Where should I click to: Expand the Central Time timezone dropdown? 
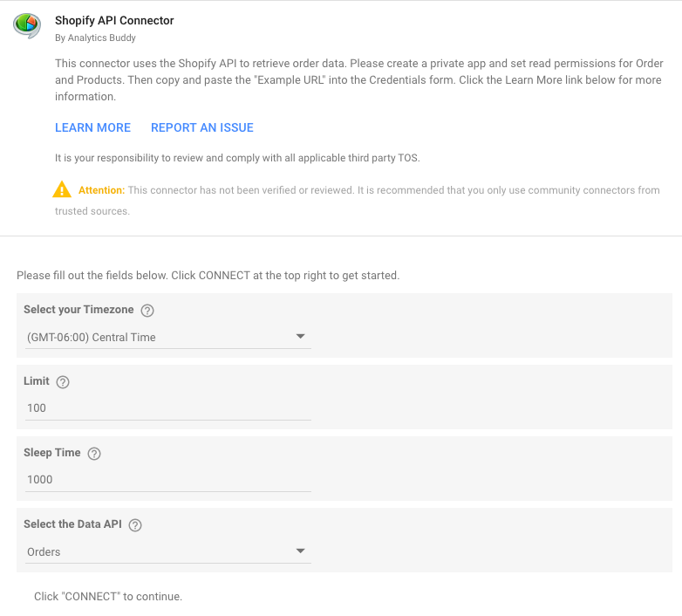coord(168,337)
